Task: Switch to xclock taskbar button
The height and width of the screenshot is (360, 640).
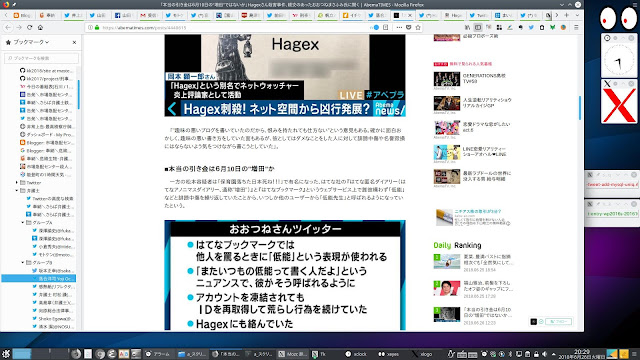Action: (357, 354)
